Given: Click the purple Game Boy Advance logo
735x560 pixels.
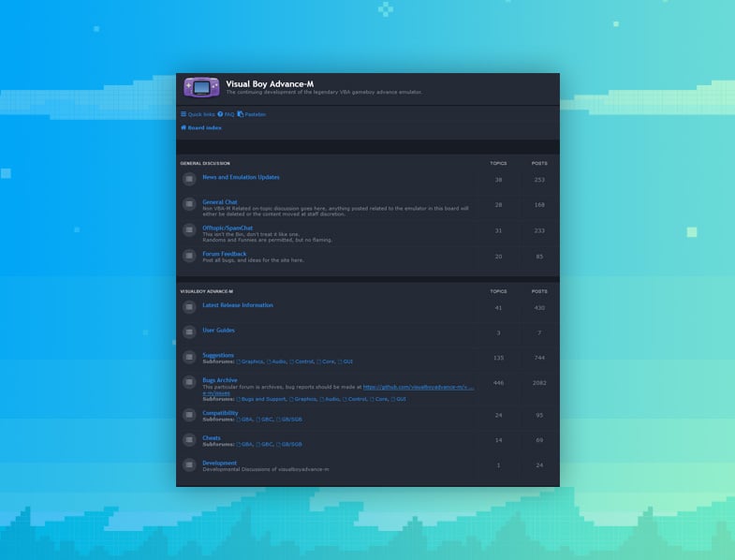Looking at the screenshot, I should pyautogui.click(x=201, y=87).
